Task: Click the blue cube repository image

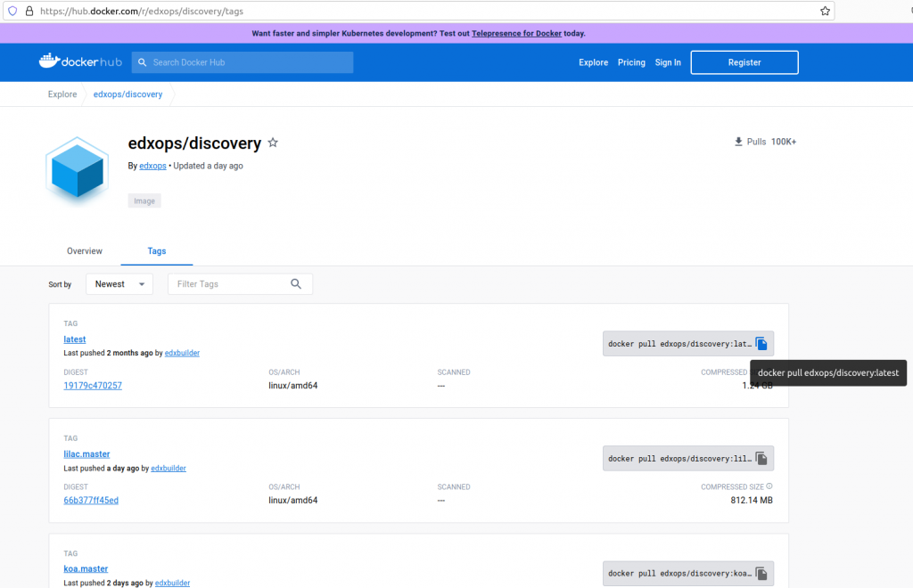Action: point(77,170)
